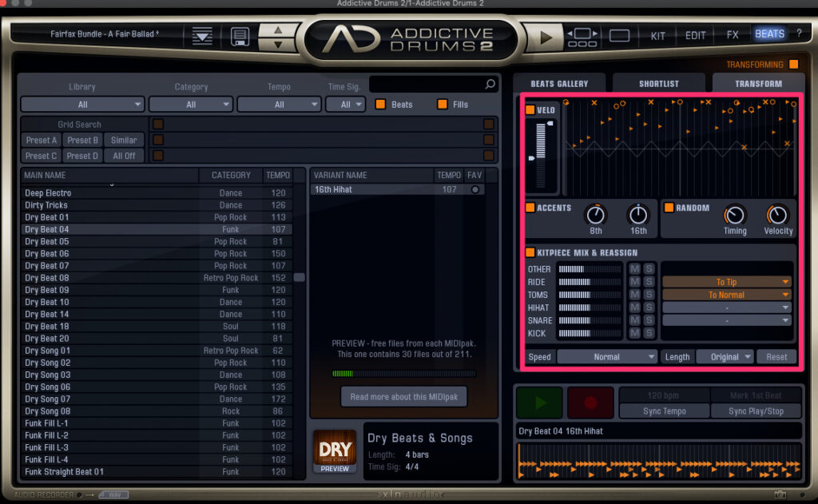818x504 pixels.
Task: Switch to the Beats Gallery tab
Action: tap(559, 83)
